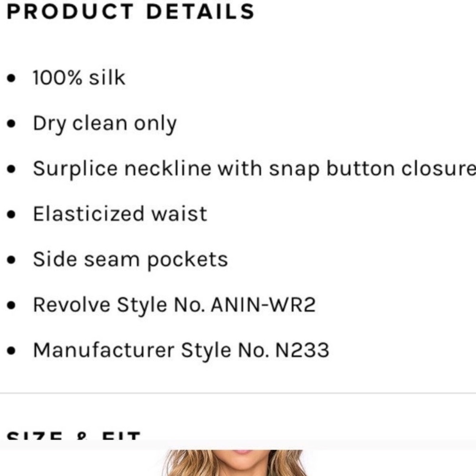Click the bullet beside 100% silk
The image size is (476, 476).
point(11,79)
